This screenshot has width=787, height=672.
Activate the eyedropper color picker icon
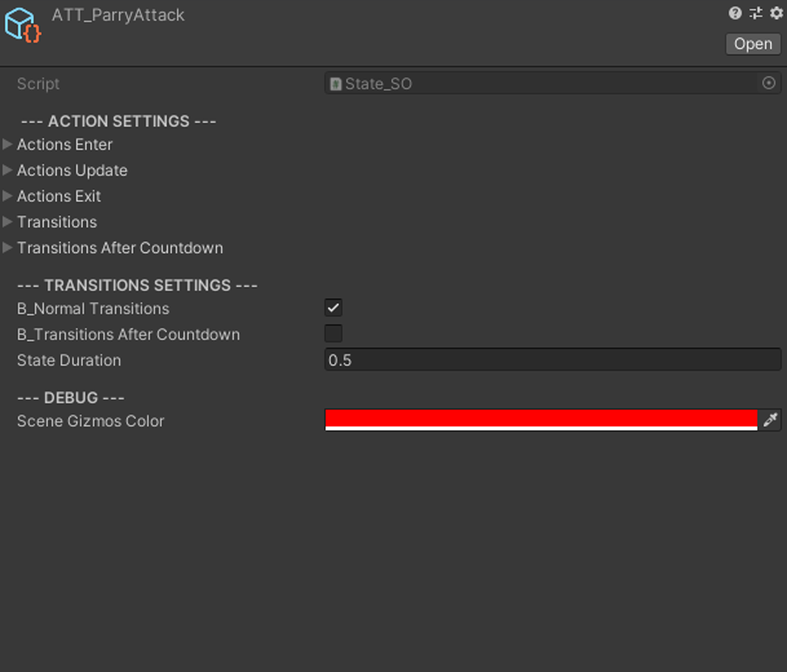770,420
